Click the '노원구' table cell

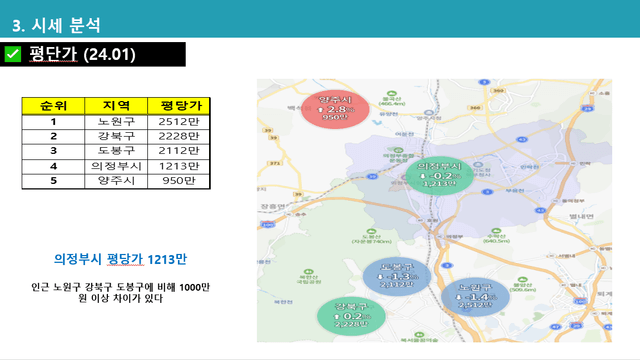(x=116, y=122)
